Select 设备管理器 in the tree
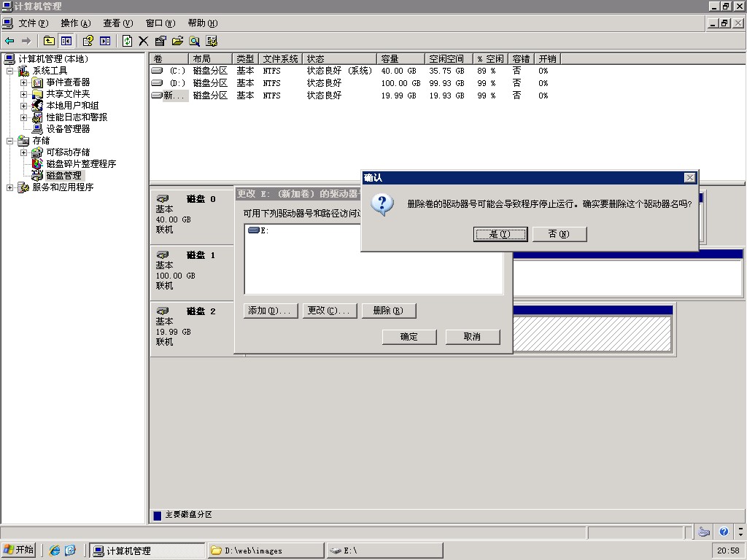 (68, 128)
